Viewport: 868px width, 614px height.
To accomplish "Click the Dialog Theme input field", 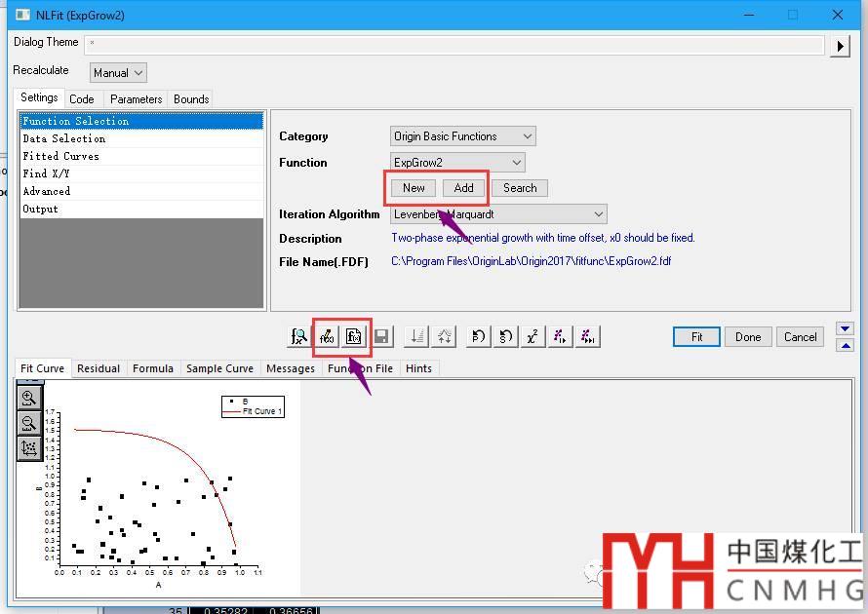I will 454,46.
